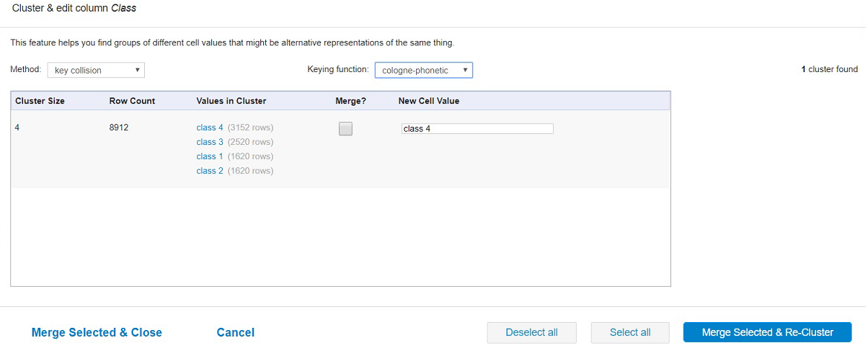The width and height of the screenshot is (868, 348).
Task: Focus the New Cell Value text field
Action: [x=477, y=129]
